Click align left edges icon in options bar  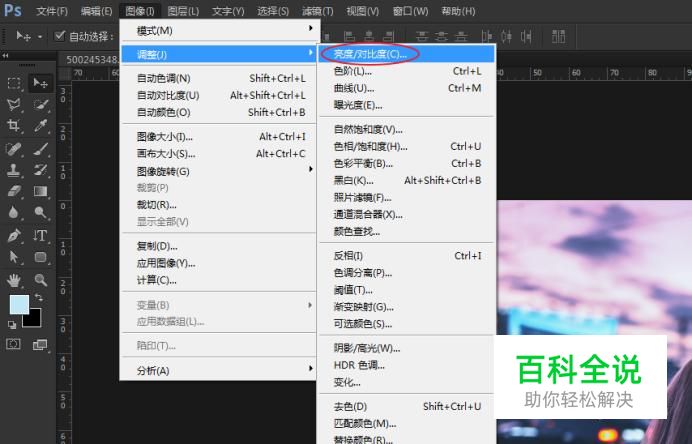(x=350, y=36)
